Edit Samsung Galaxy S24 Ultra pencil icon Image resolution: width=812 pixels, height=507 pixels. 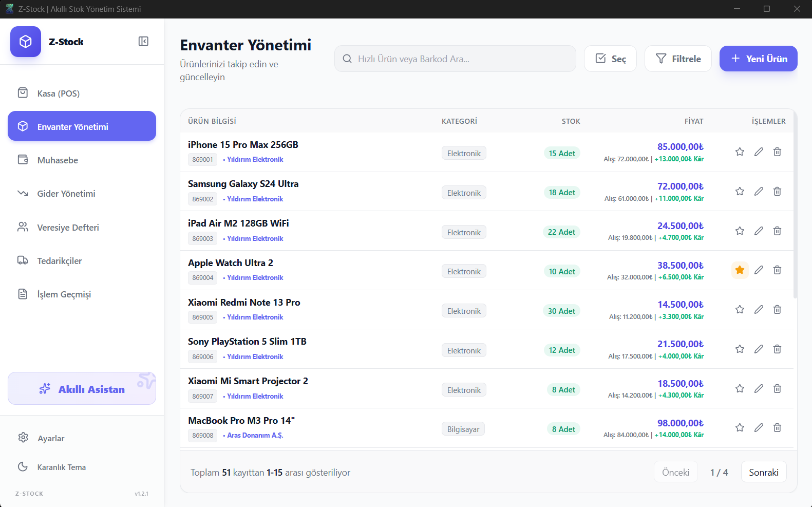(759, 192)
